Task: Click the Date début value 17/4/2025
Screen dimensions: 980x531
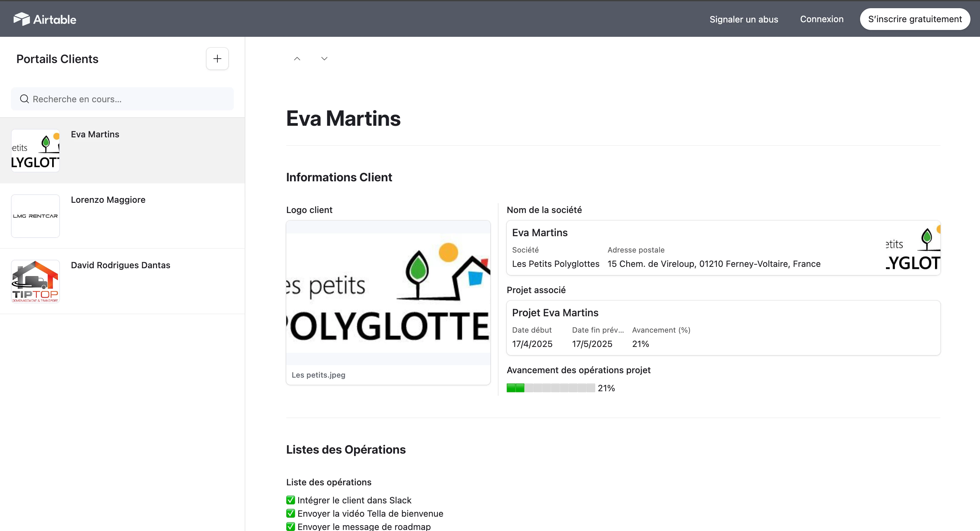Action: click(x=532, y=344)
